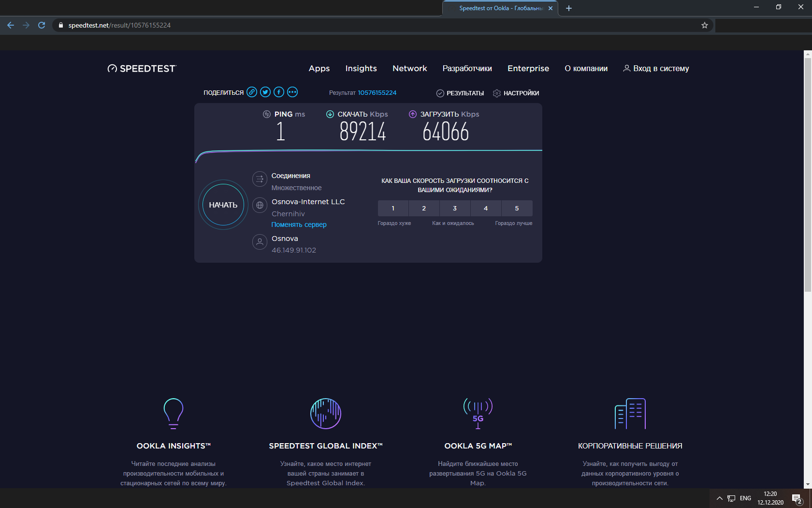The height and width of the screenshot is (508, 812).
Task: Reload the page in browser
Action: 42,25
